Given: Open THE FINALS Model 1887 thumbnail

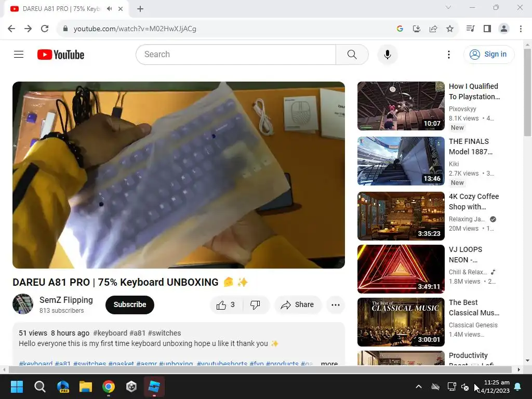Looking at the screenshot, I should pos(401,161).
